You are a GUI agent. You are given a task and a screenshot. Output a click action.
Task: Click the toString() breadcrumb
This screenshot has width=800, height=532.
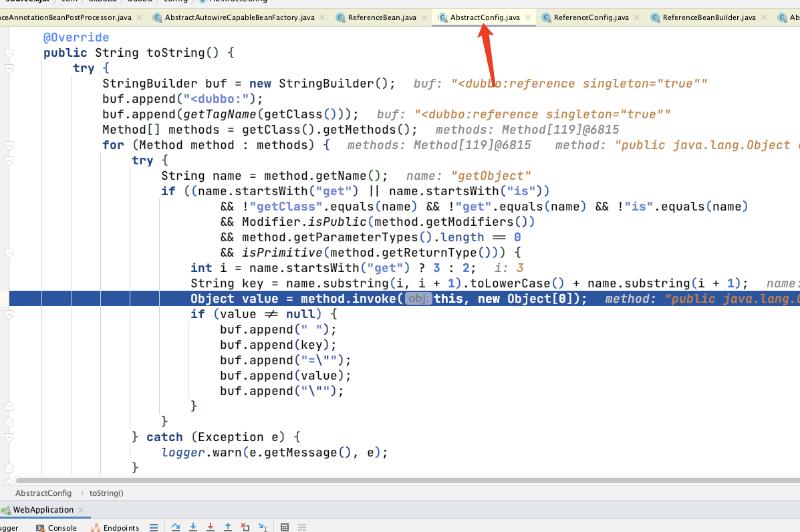(x=106, y=493)
